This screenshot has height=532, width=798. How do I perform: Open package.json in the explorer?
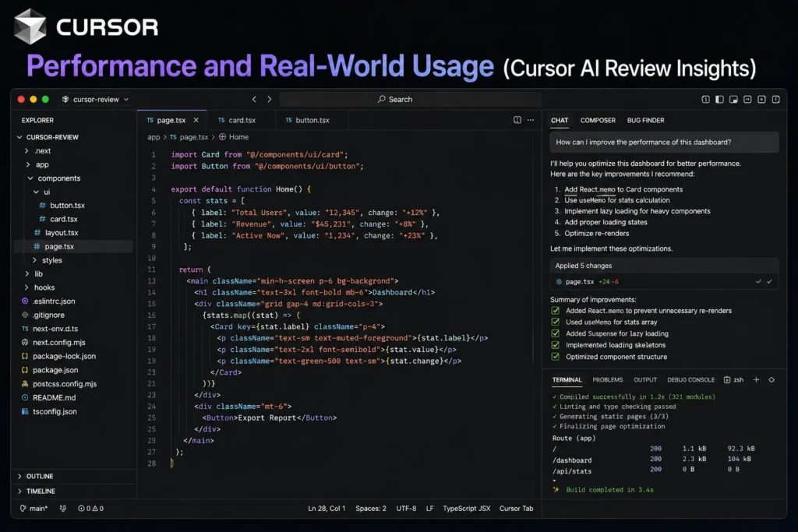pos(55,370)
